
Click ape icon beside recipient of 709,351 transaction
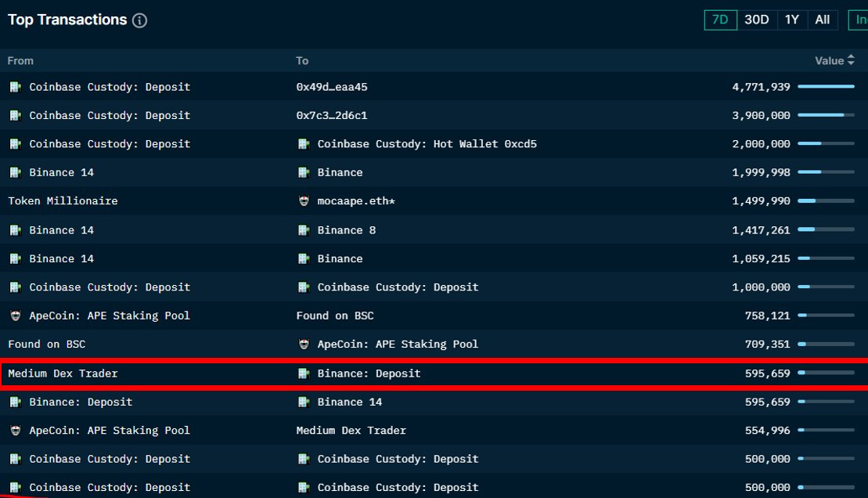pyautogui.click(x=304, y=344)
